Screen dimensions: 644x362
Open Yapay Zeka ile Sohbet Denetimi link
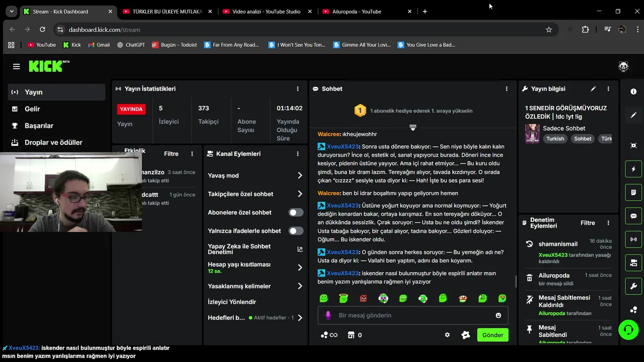pos(256,249)
